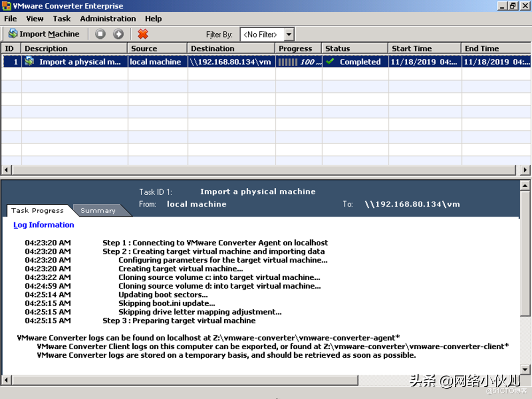Click the 'Updating boot sectors...' log line
The image size is (532, 399).
[163, 295]
